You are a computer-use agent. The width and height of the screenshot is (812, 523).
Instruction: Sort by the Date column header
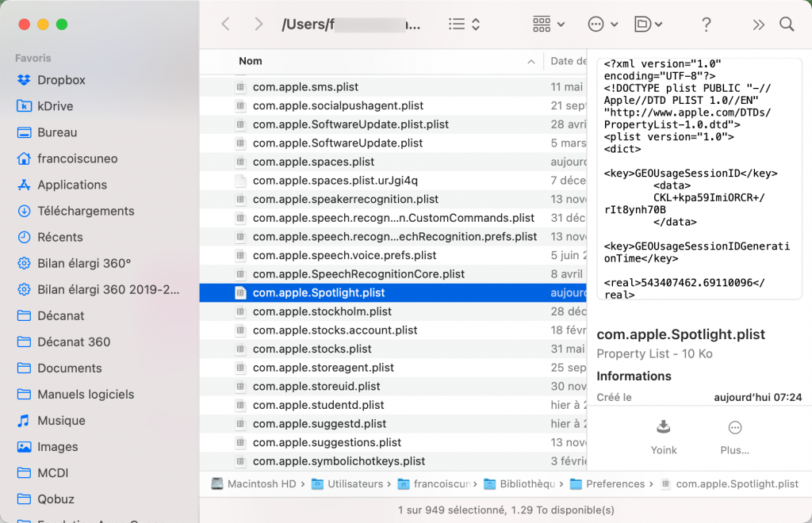click(568, 61)
